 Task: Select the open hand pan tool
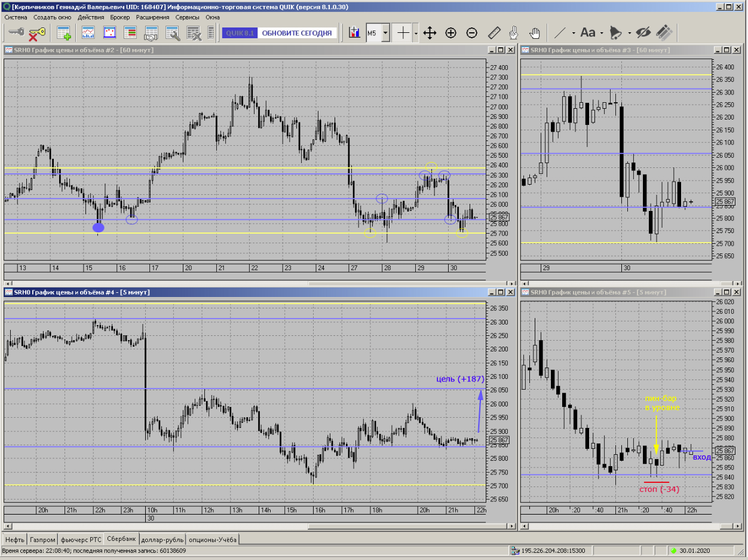click(535, 33)
